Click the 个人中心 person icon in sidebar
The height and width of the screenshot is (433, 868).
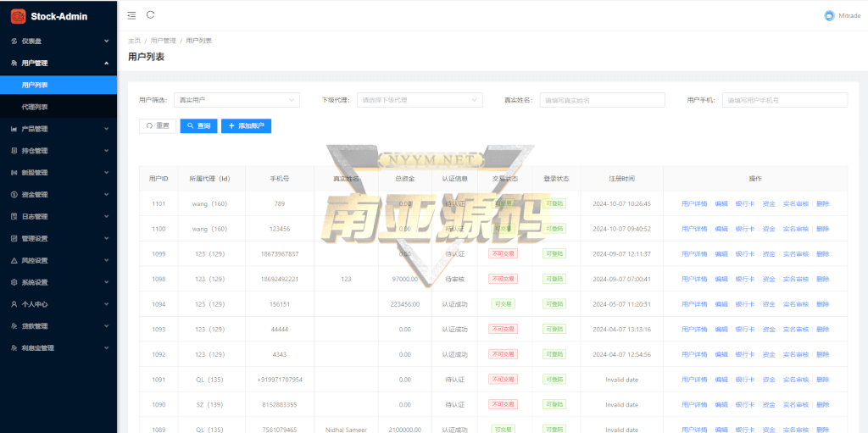14,304
